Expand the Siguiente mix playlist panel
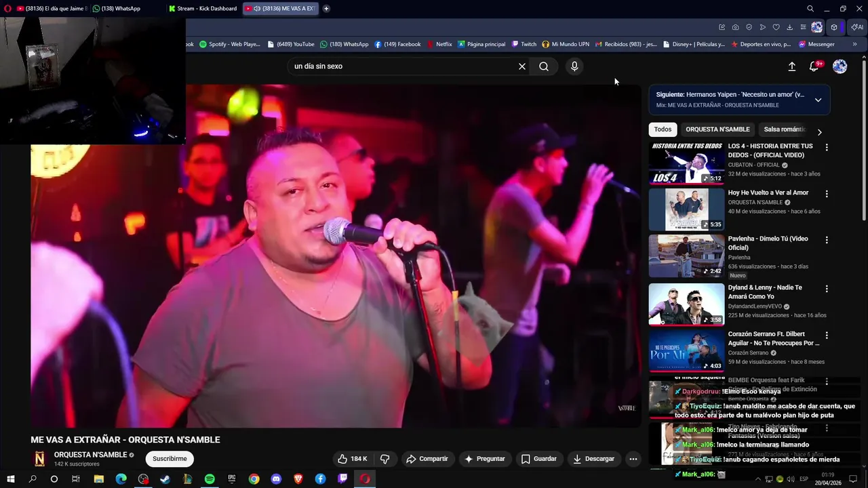Viewport: 868px width, 488px height. [x=818, y=100]
